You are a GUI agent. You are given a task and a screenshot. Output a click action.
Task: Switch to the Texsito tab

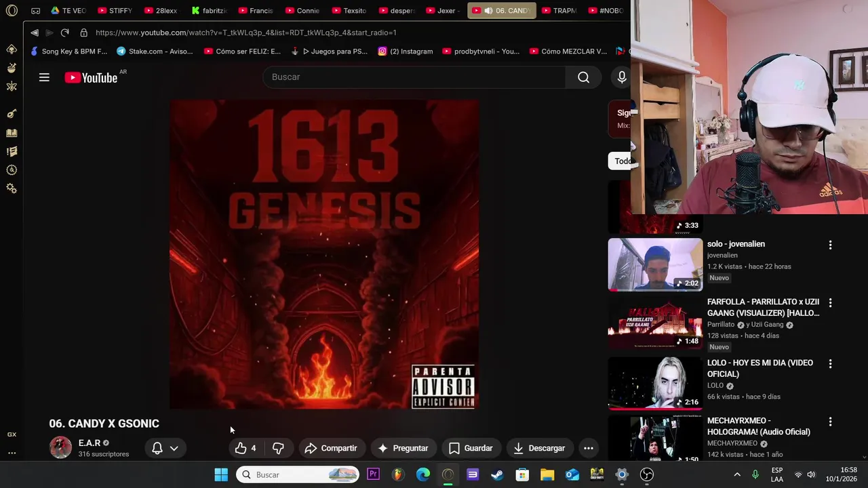tap(349, 11)
